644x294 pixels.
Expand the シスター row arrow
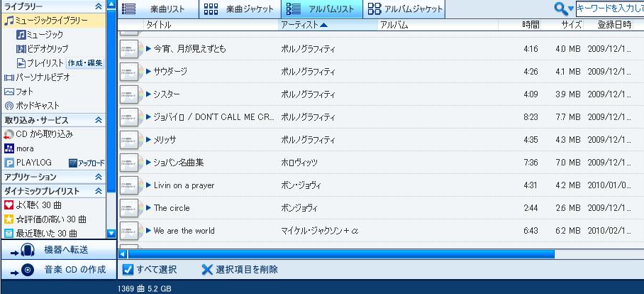(x=149, y=94)
